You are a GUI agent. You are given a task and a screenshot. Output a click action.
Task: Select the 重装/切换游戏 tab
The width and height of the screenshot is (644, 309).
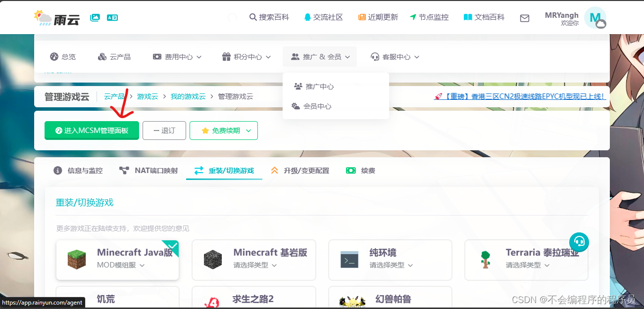tap(224, 171)
